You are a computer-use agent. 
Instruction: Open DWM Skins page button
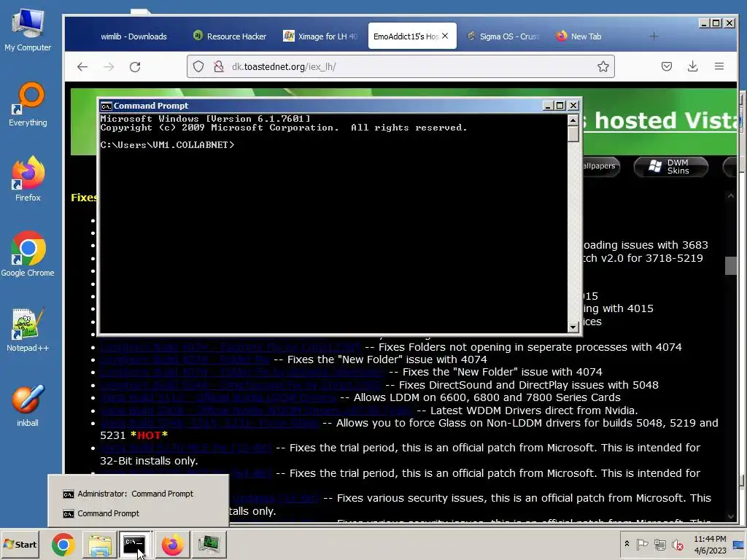tap(671, 167)
